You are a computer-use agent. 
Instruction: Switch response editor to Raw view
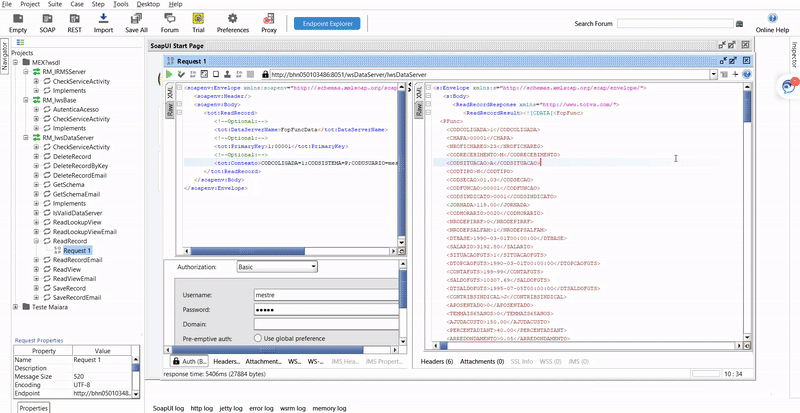click(419, 109)
